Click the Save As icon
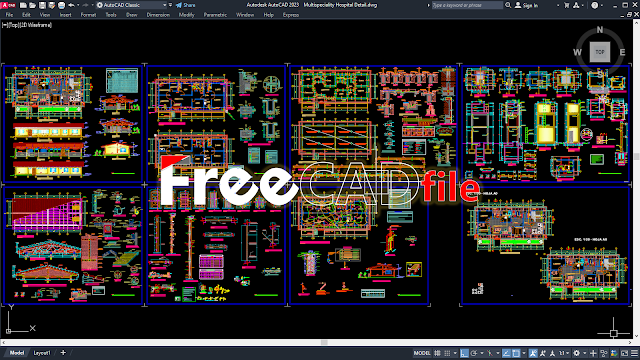 pyautogui.click(x=52, y=5)
